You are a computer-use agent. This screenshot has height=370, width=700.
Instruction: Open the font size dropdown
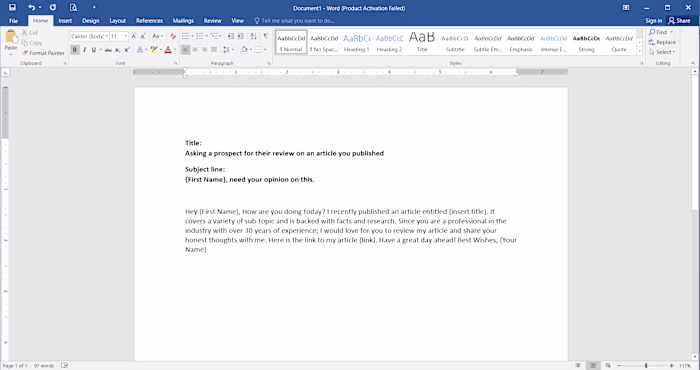coord(126,36)
